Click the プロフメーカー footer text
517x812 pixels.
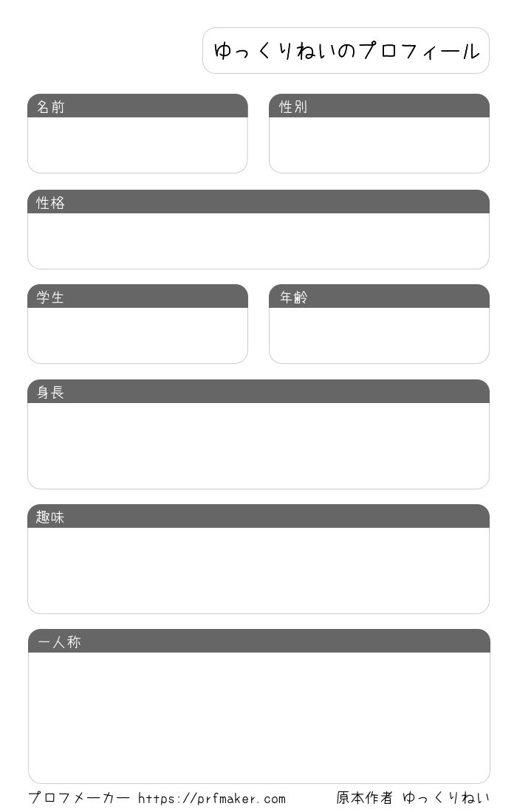79,797
